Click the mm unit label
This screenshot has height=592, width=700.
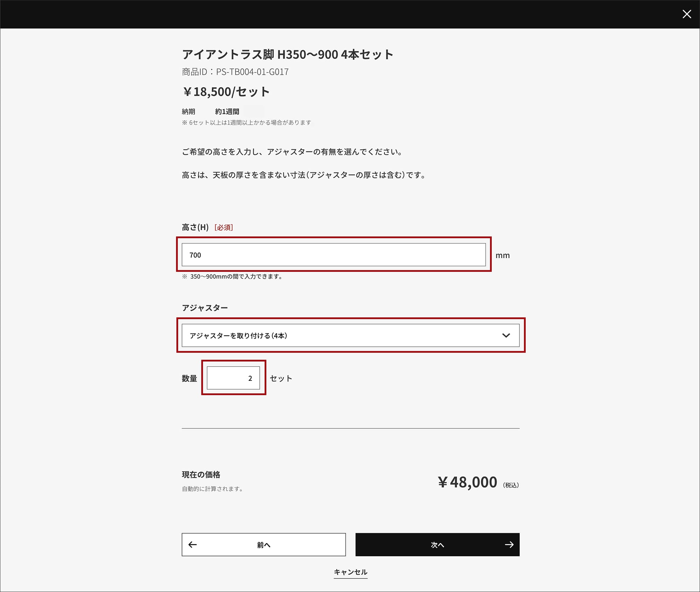click(x=502, y=255)
